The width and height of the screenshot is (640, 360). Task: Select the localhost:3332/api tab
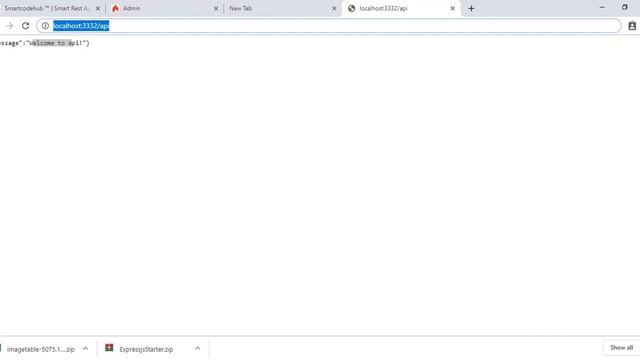click(x=400, y=8)
